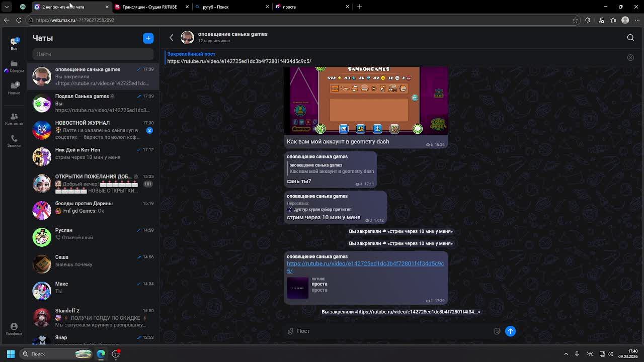Open chat with Макс
This screenshot has height=362, width=644.
point(93,291)
